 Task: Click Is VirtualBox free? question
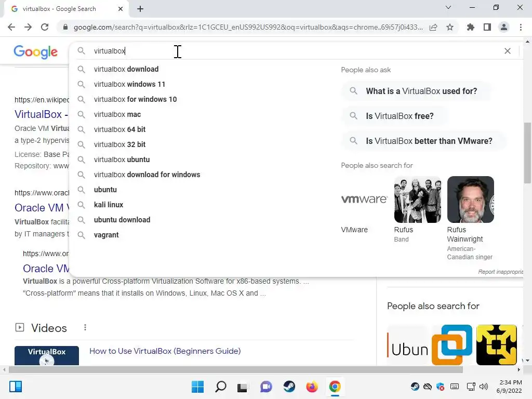pos(395,116)
